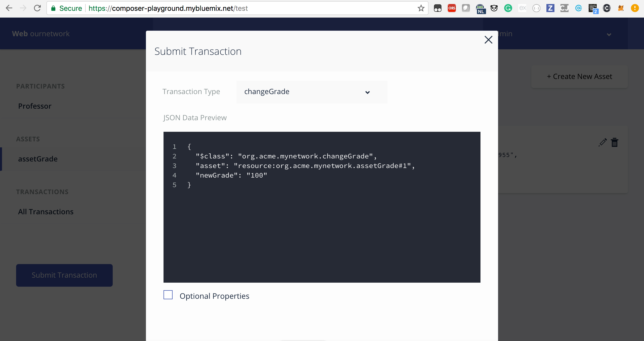
Task: Click the secure padlock icon in address bar
Action: [x=53, y=8]
